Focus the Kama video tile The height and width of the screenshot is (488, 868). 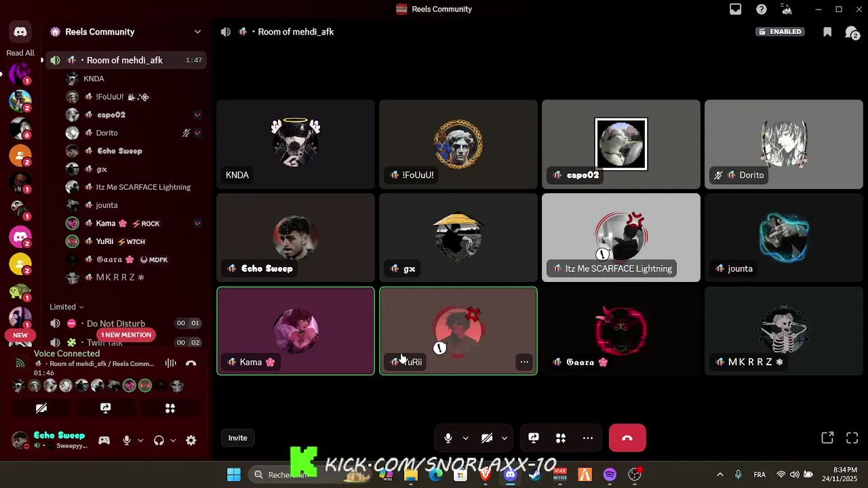pos(296,331)
